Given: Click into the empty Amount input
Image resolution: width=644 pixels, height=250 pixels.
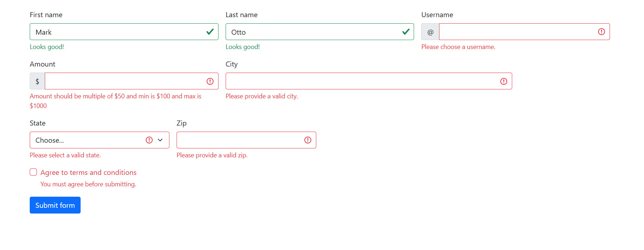Looking at the screenshot, I should pos(124,82).
